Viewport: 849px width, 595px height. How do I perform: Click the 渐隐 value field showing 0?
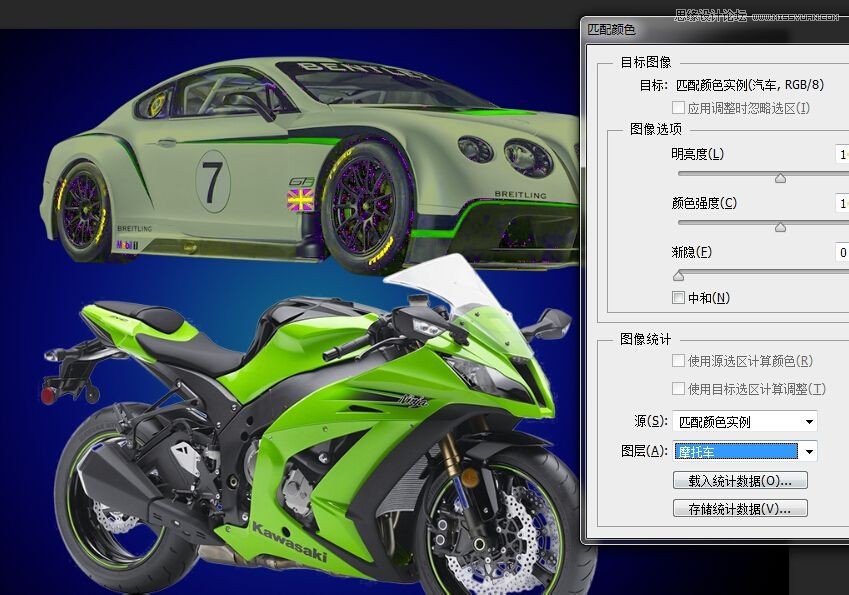(842, 252)
